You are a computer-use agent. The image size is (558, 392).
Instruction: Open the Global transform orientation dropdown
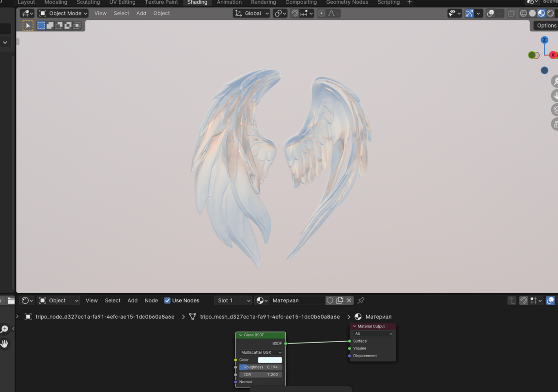pyautogui.click(x=252, y=14)
